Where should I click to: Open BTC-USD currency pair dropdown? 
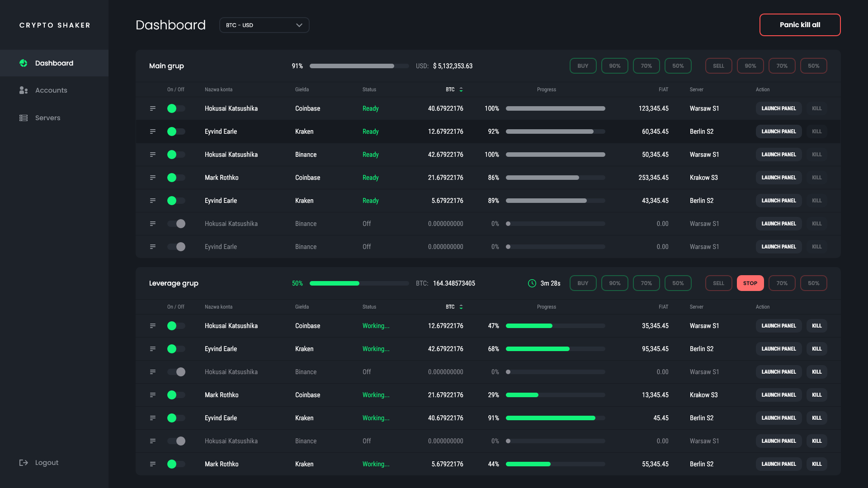point(264,25)
